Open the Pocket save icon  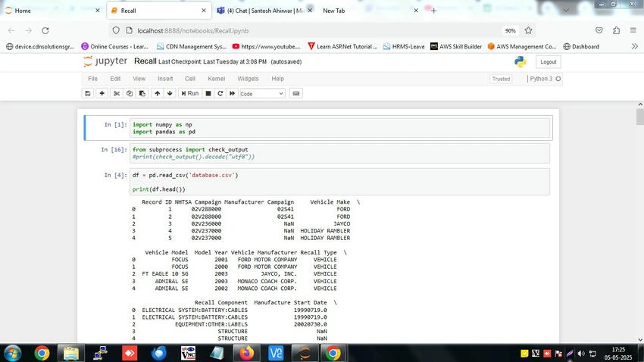click(599, 30)
